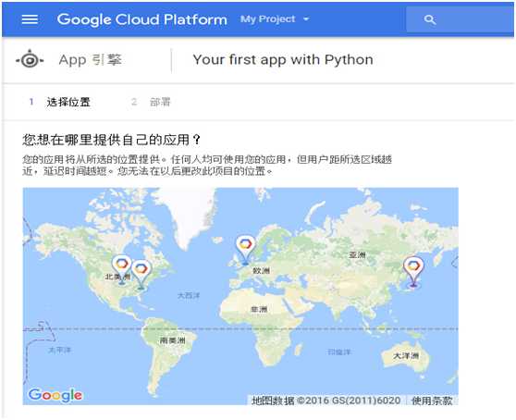
Task: Open the My Project dropdown
Action: (x=275, y=19)
